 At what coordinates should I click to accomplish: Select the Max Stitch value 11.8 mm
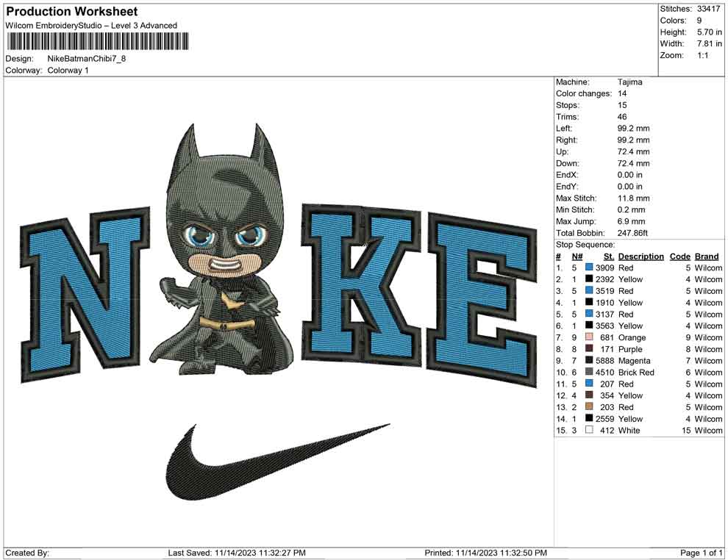point(634,198)
